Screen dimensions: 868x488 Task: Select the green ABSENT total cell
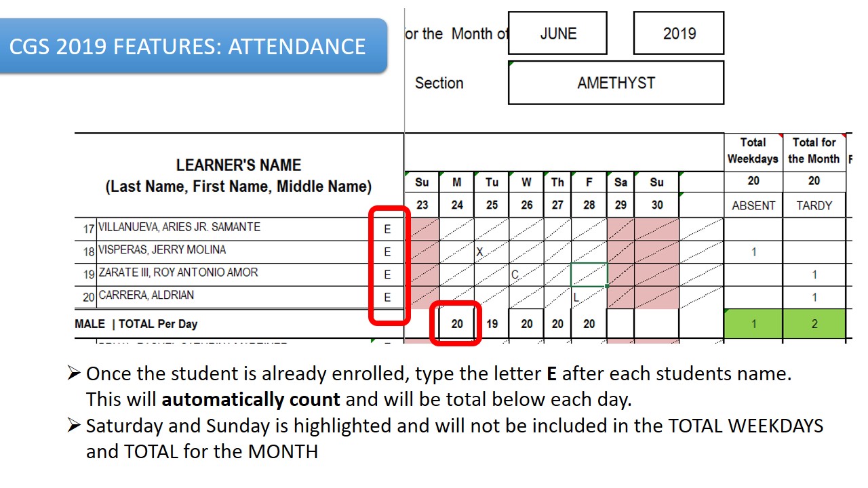pyautogui.click(x=753, y=324)
